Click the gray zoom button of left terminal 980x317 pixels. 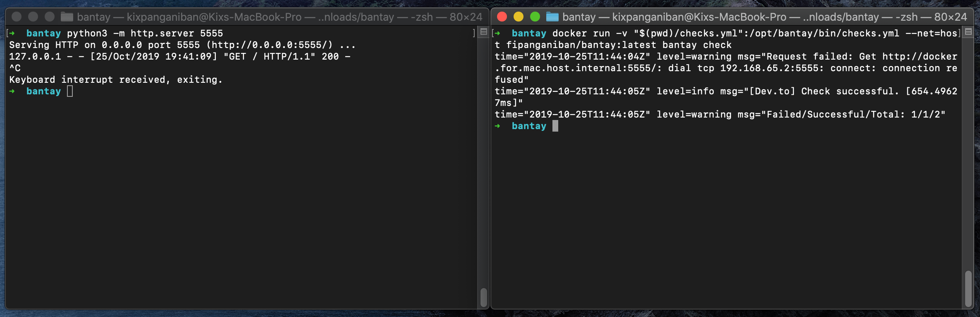[50, 17]
